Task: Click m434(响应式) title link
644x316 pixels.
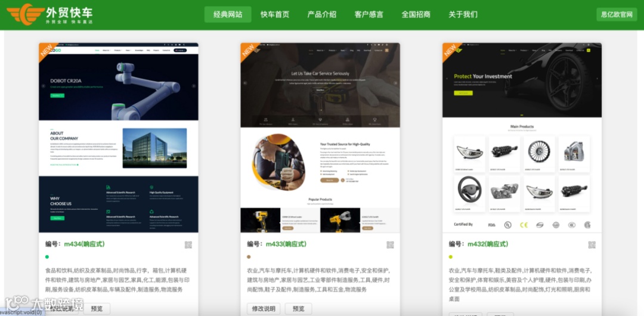Action: point(84,244)
